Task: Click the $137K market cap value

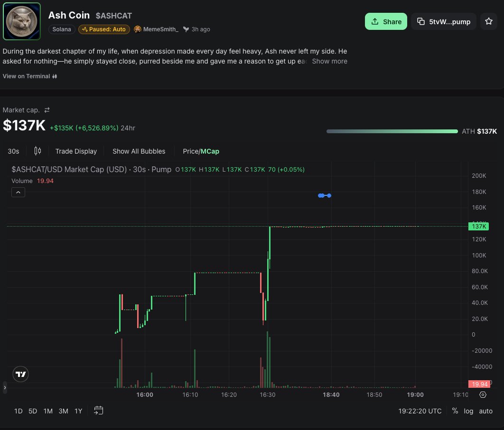Action: click(x=24, y=126)
